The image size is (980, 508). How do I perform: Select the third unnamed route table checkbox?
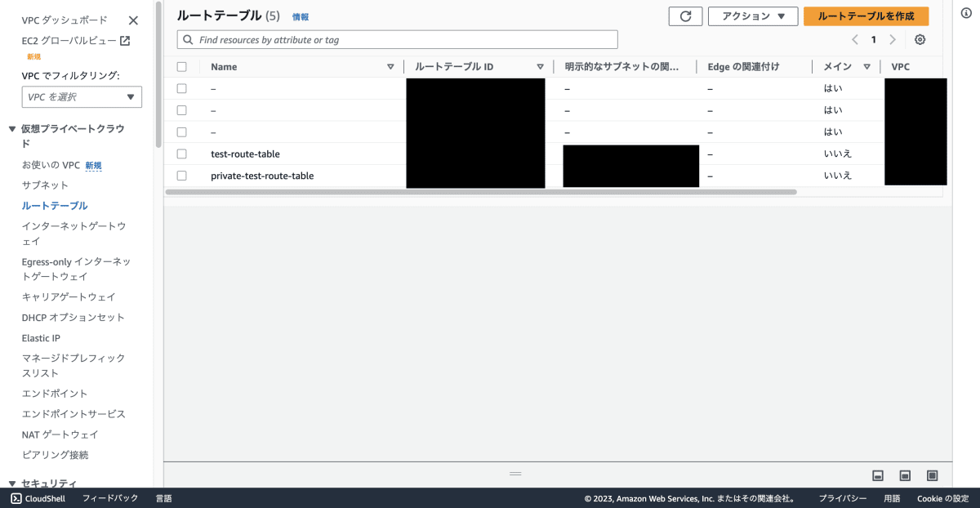coord(181,131)
